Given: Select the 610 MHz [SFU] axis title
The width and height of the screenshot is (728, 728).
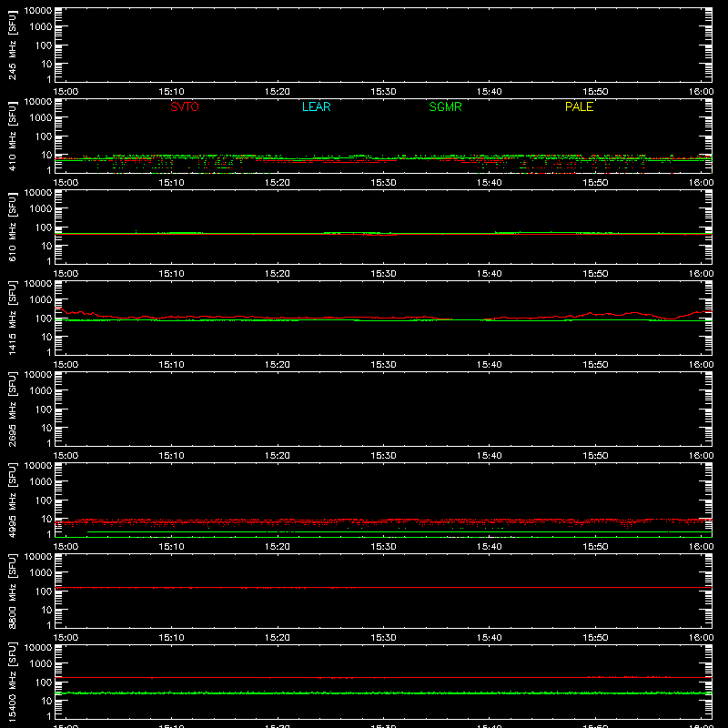Looking at the screenshot, I should pyautogui.click(x=13, y=227).
